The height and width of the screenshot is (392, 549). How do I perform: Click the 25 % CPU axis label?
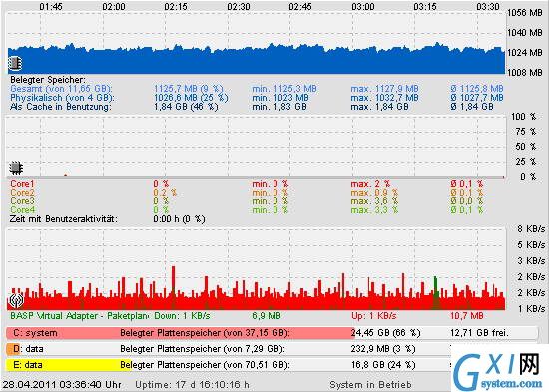pyautogui.click(x=525, y=162)
